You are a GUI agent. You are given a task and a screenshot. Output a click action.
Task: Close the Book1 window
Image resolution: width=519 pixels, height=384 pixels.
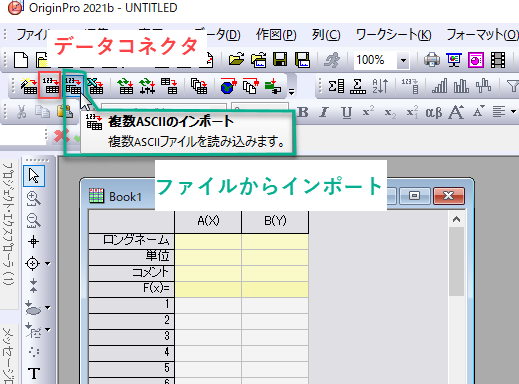pos(448,195)
